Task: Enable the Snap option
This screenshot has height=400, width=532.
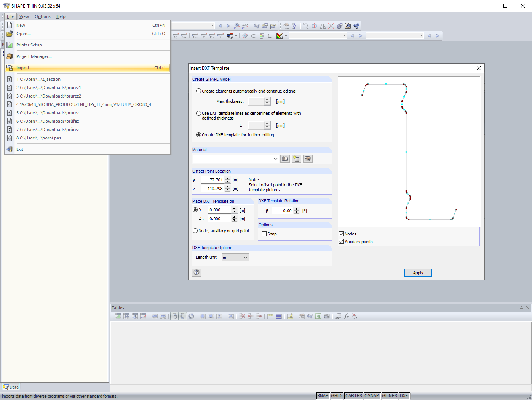Action: pos(265,234)
